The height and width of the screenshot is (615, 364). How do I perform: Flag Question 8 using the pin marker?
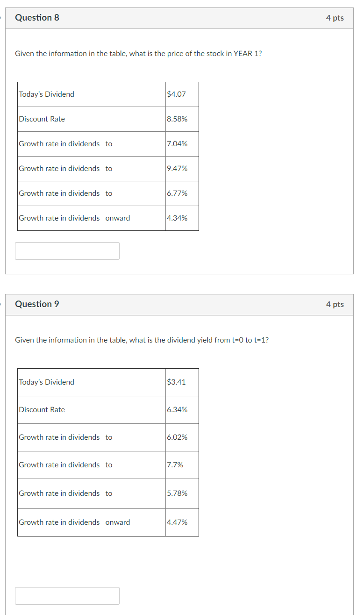tap(1, 17)
